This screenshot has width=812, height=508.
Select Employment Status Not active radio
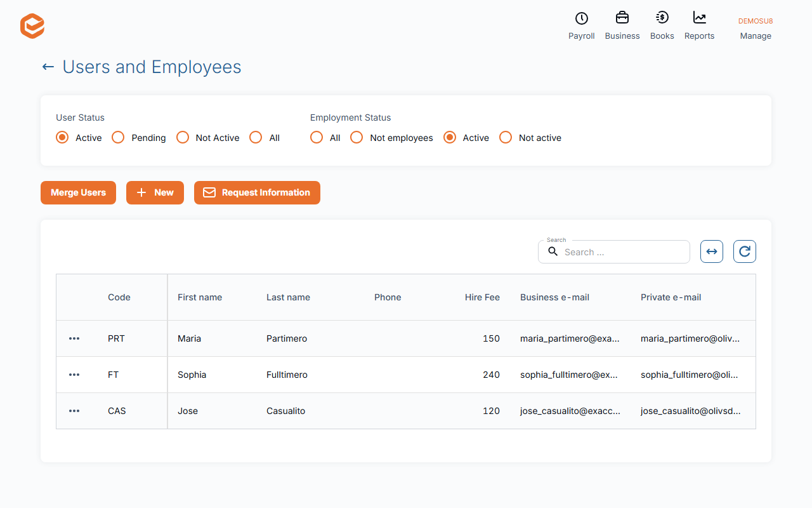pyautogui.click(x=506, y=137)
